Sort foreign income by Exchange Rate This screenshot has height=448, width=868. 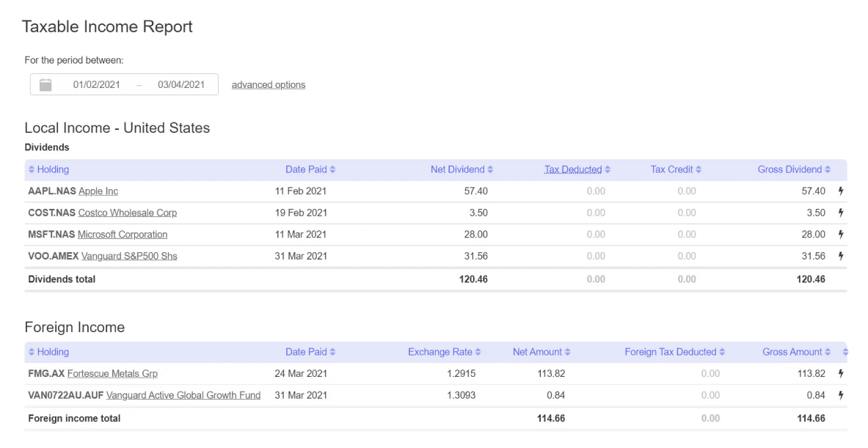pos(445,352)
